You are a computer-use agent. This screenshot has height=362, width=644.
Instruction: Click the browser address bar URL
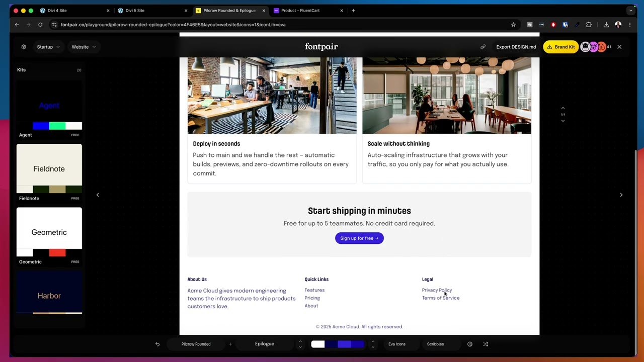(x=173, y=25)
